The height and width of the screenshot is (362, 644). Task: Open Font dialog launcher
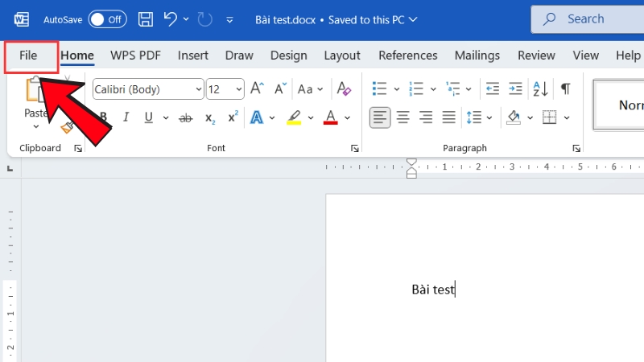[355, 148]
